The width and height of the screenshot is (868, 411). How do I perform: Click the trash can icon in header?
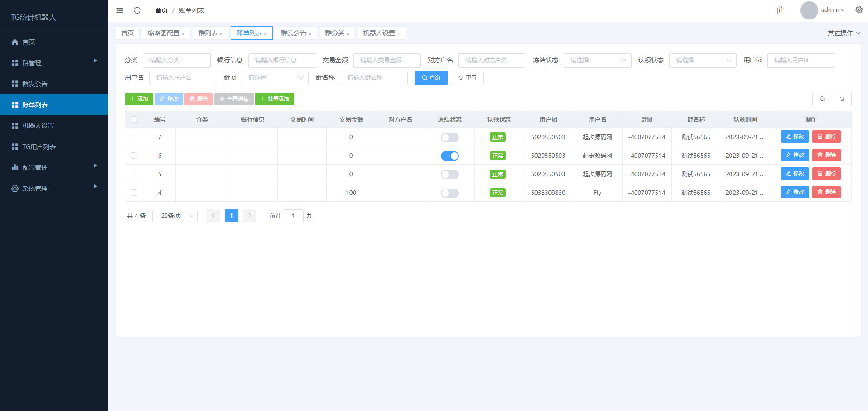click(x=780, y=10)
